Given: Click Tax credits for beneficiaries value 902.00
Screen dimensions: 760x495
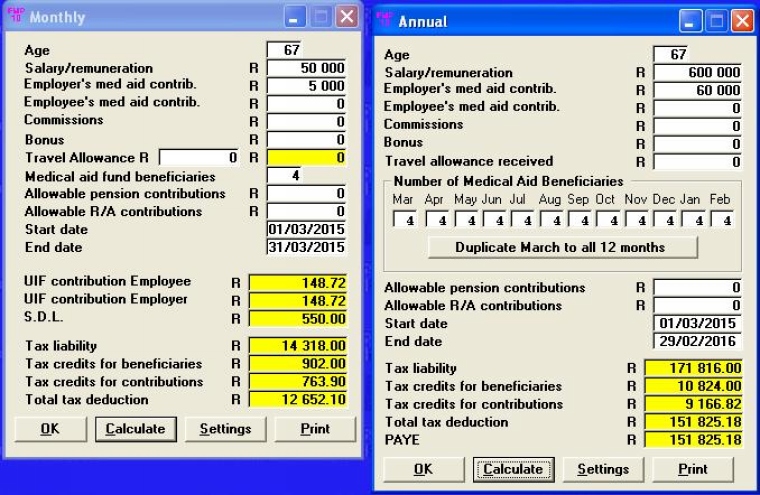Looking at the screenshot, I should pyautogui.click(x=298, y=364).
